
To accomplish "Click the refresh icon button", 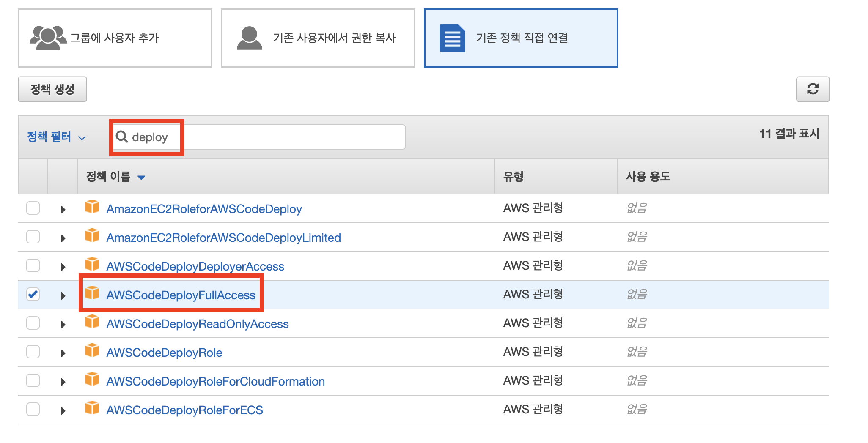I will pos(813,89).
